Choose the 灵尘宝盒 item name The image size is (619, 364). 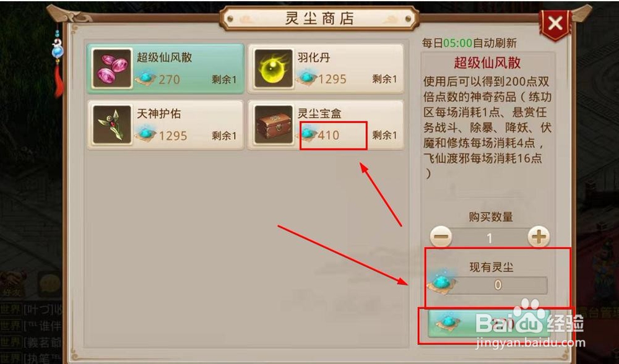click(319, 114)
